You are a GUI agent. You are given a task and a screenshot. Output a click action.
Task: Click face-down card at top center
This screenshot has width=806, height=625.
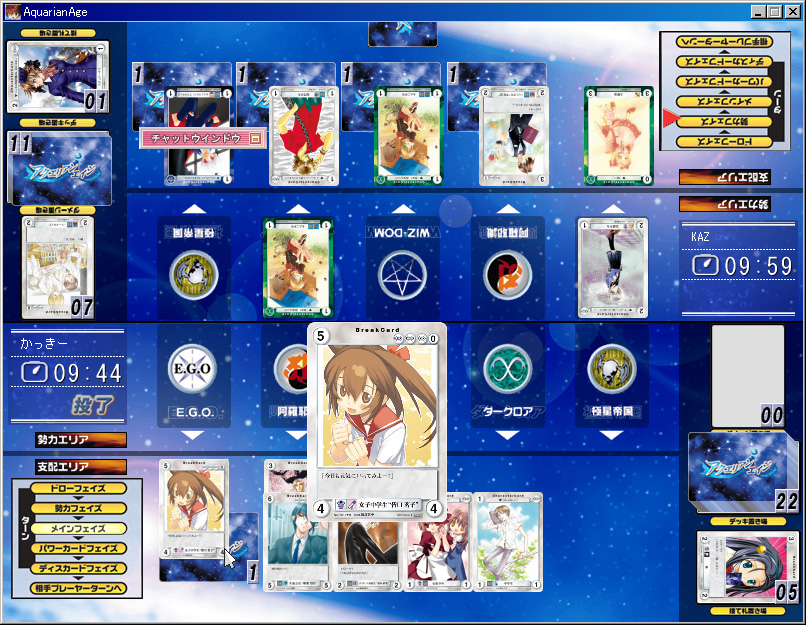402,34
